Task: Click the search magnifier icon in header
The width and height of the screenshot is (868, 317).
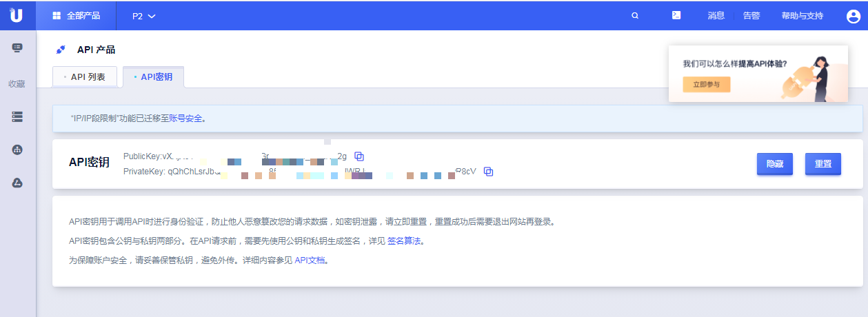Action: tap(635, 16)
